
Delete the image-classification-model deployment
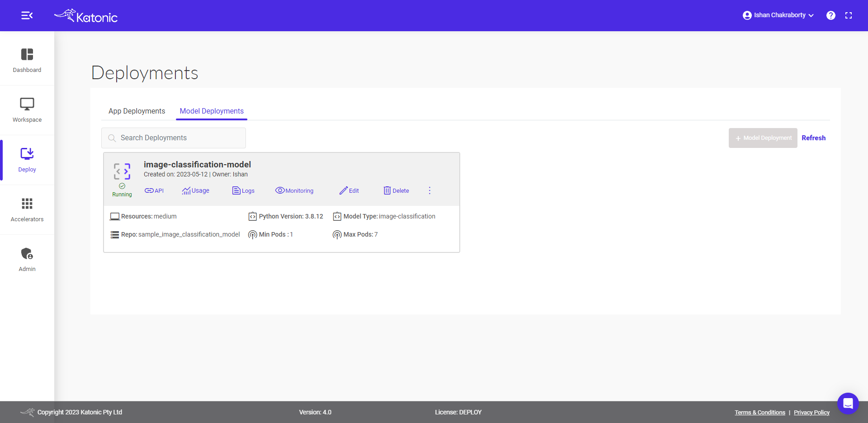coord(396,190)
